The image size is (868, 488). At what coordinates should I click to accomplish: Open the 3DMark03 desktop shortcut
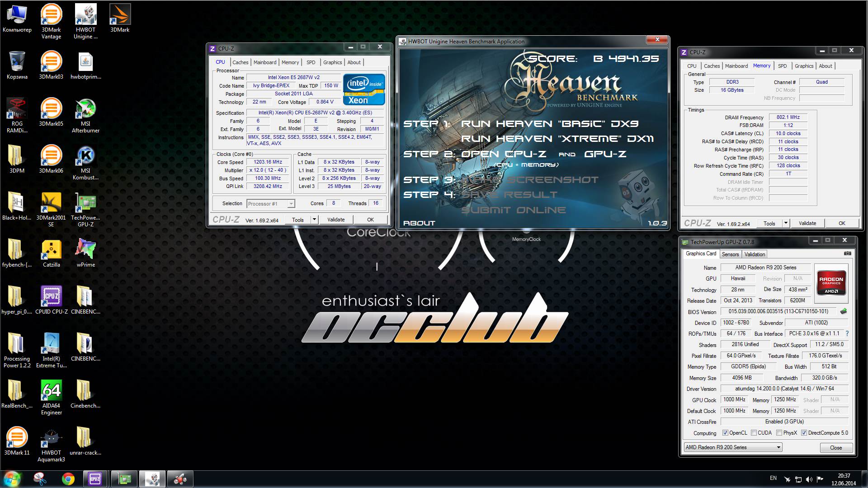pos(51,65)
